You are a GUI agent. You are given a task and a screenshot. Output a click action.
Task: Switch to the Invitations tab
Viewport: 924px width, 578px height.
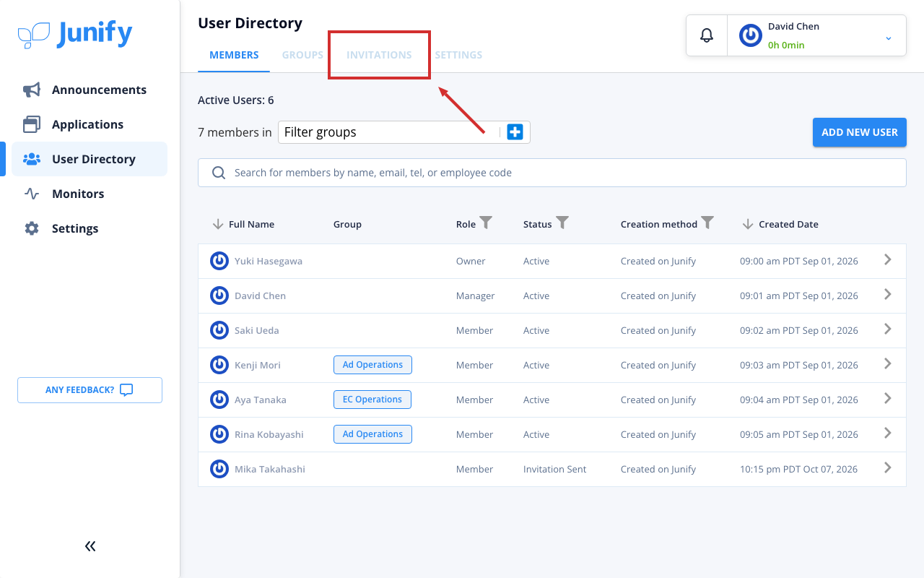[x=379, y=55]
